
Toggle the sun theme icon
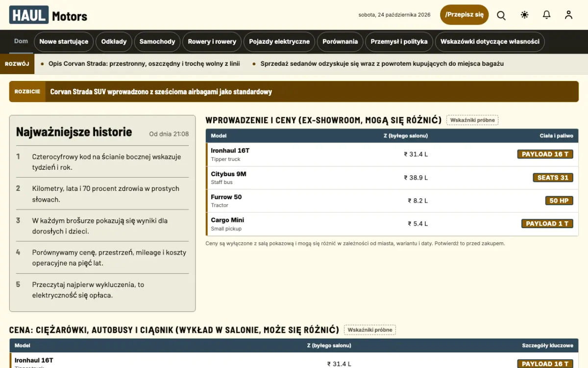coord(525,15)
